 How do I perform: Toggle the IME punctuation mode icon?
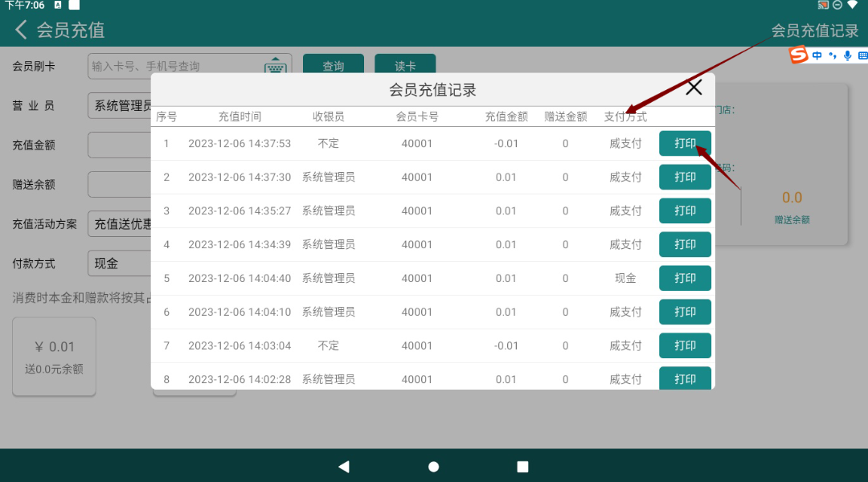pos(833,55)
